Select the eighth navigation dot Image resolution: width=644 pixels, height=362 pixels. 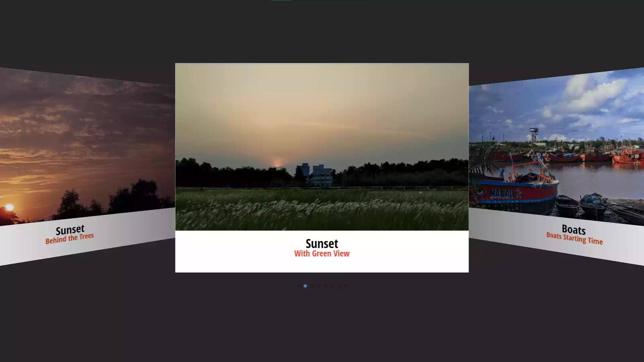345,286
